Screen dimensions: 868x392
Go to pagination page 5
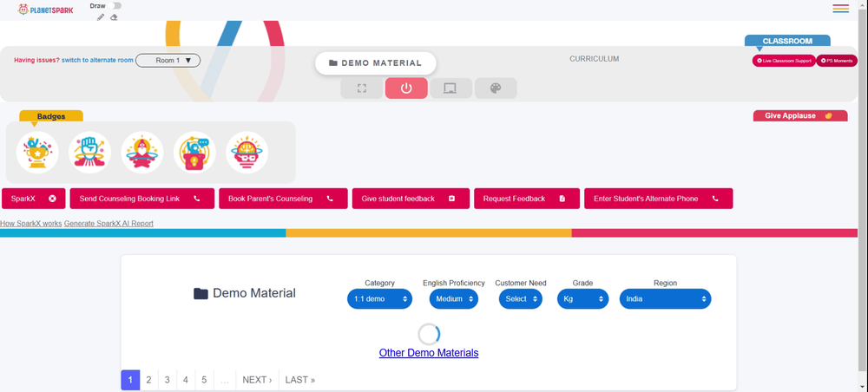tap(204, 380)
